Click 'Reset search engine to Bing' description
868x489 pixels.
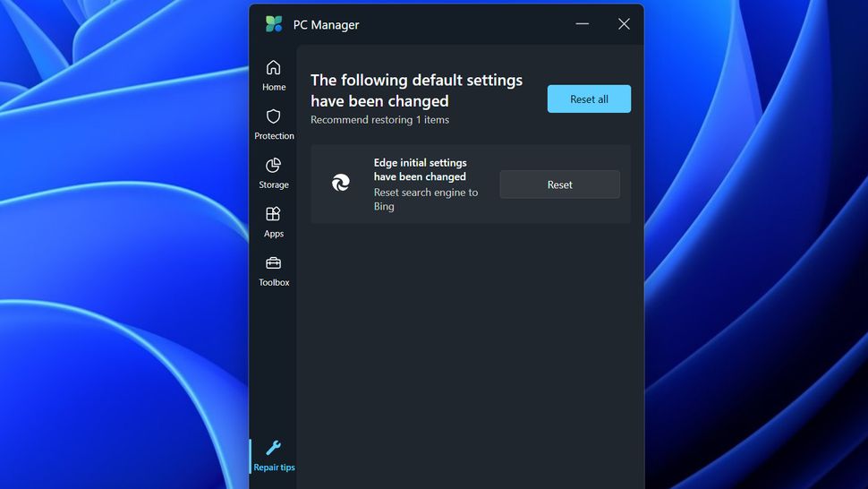(x=426, y=200)
